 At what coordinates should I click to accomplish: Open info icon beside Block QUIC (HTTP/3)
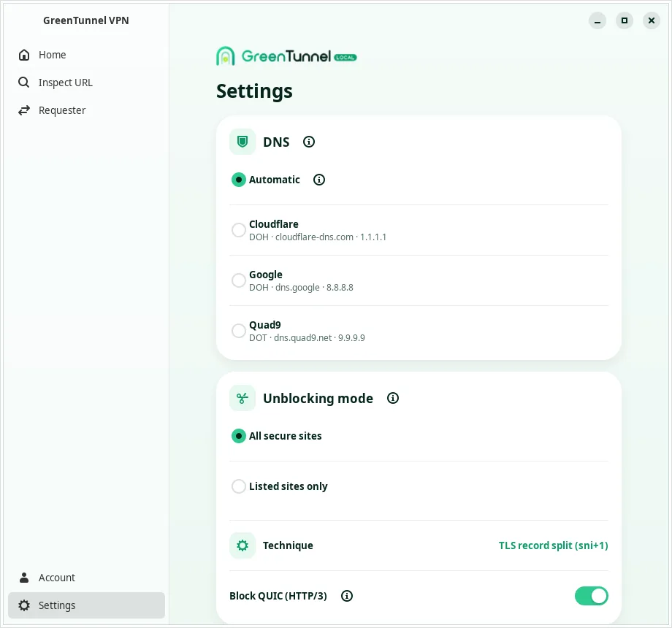click(347, 596)
